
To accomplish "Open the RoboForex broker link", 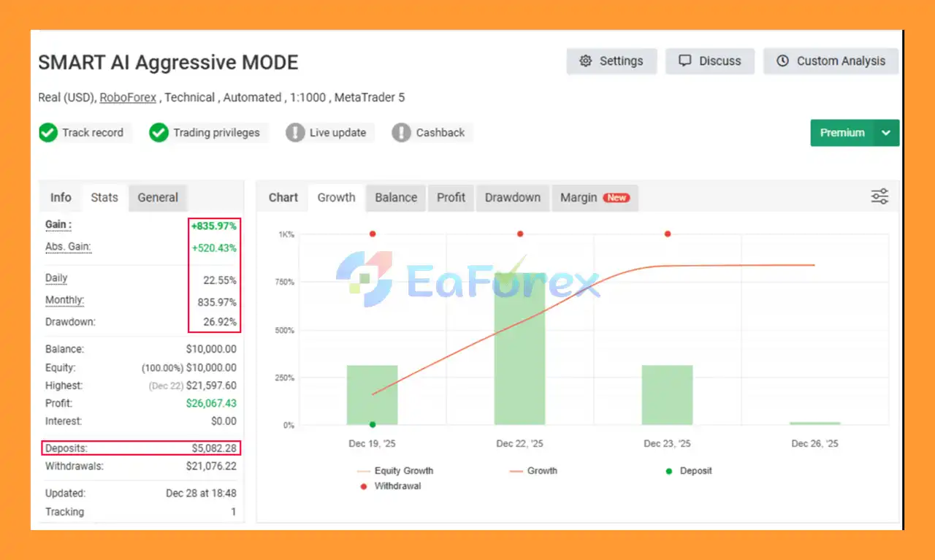I will pos(128,98).
